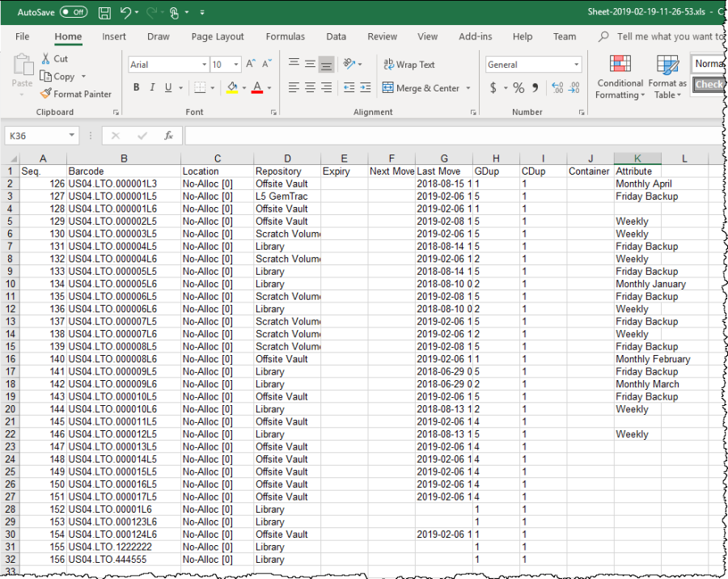Switch to the Data tab
This screenshot has height=579, width=728.
[336, 36]
